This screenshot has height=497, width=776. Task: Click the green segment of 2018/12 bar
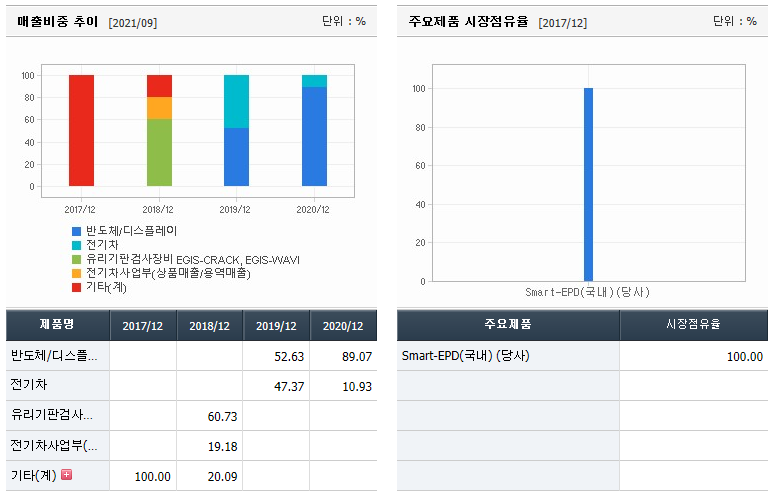pos(159,152)
